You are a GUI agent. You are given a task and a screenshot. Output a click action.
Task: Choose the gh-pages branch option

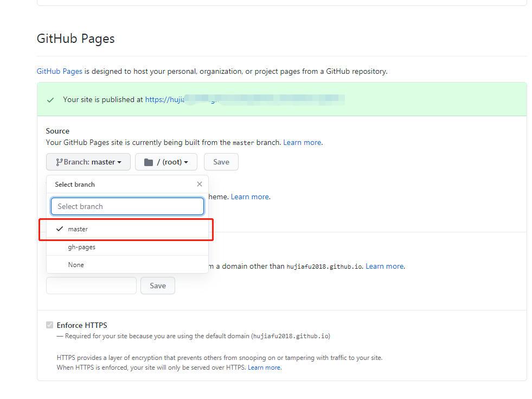click(127, 247)
